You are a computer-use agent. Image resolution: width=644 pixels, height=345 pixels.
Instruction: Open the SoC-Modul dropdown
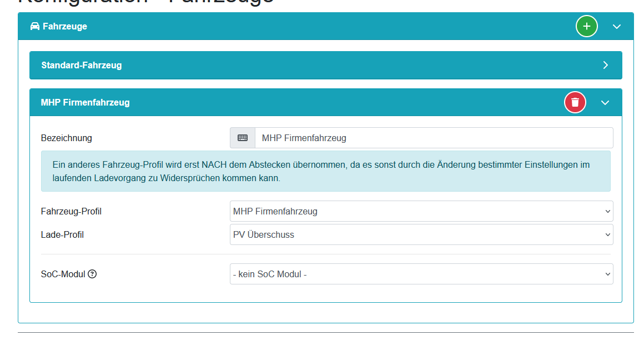pyautogui.click(x=421, y=274)
